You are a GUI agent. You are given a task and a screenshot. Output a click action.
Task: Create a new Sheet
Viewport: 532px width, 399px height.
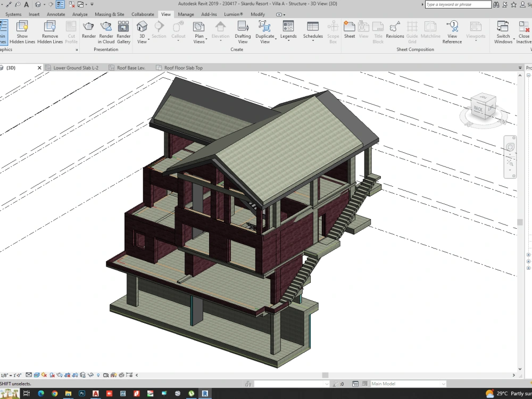coord(350,29)
